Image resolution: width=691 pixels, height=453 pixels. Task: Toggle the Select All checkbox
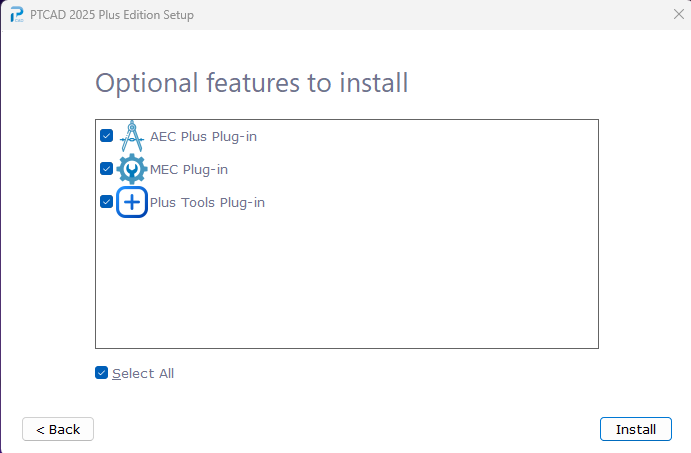pos(101,373)
